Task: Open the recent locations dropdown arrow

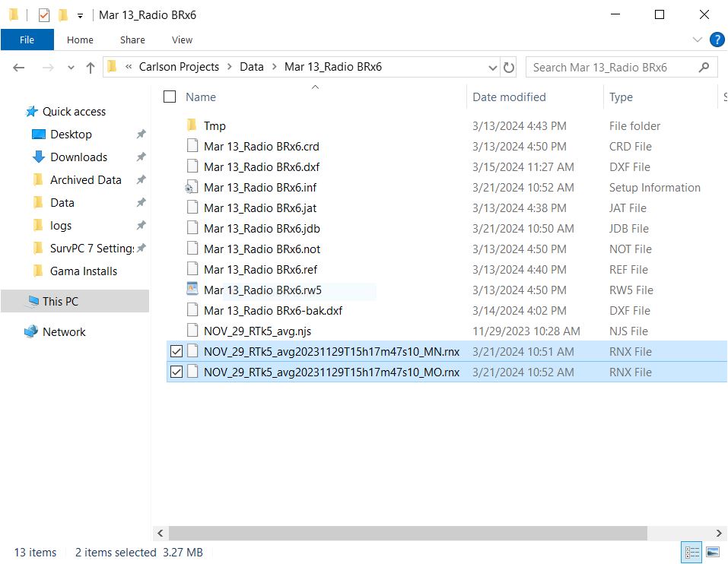Action: [x=71, y=68]
